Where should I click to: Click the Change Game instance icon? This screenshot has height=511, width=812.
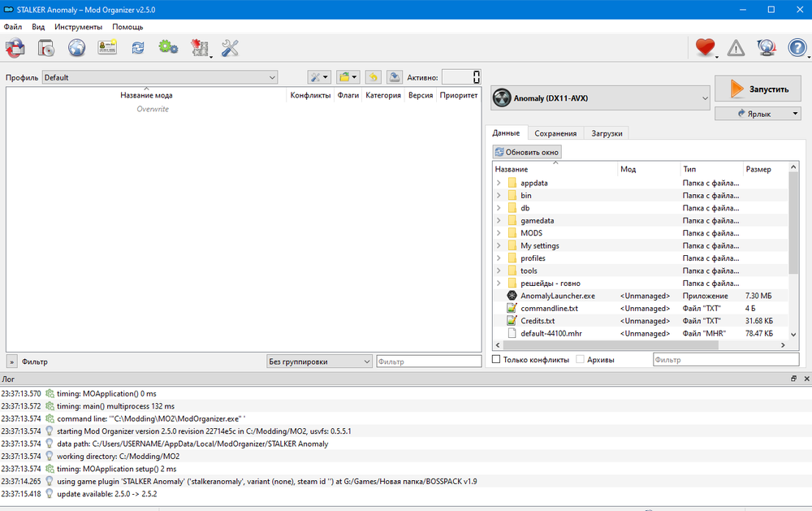tap(15, 48)
